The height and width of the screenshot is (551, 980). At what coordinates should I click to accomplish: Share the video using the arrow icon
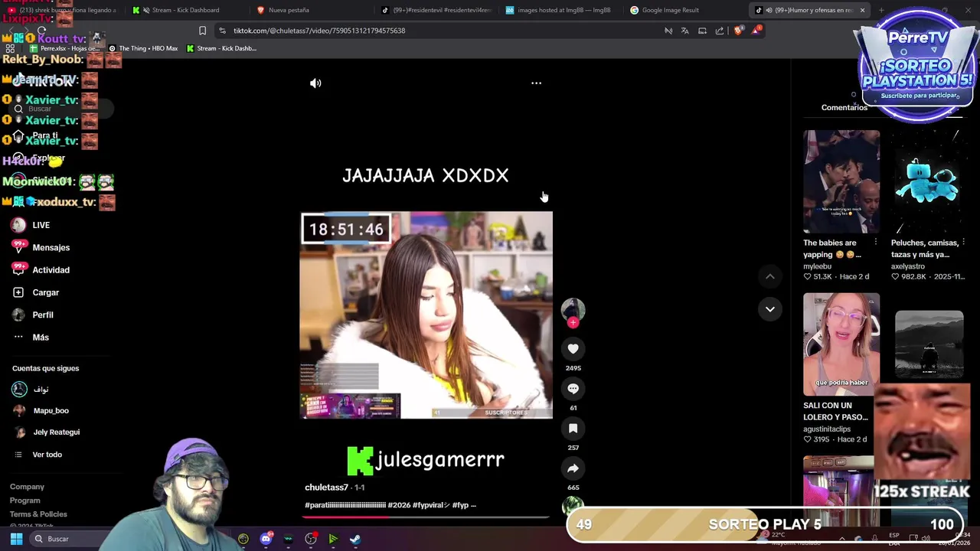tap(573, 468)
